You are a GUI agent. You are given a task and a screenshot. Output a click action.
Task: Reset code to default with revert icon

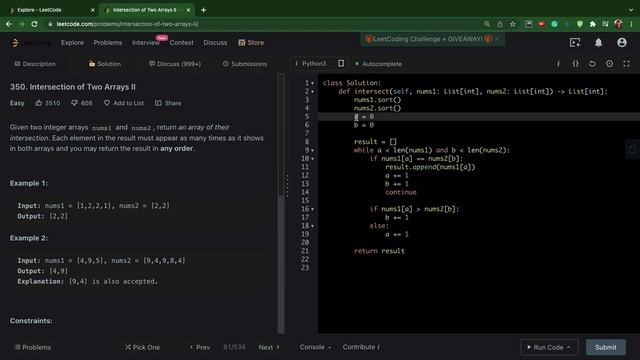click(x=592, y=64)
